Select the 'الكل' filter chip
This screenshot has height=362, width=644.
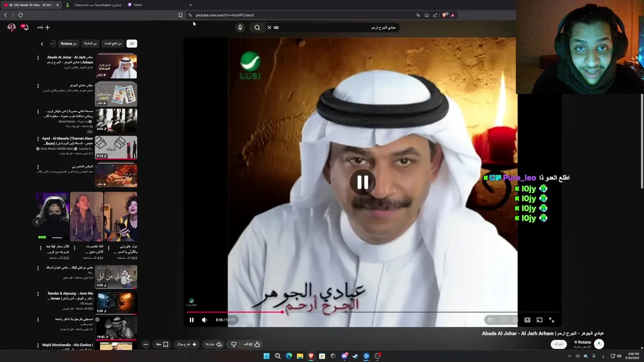click(x=132, y=44)
